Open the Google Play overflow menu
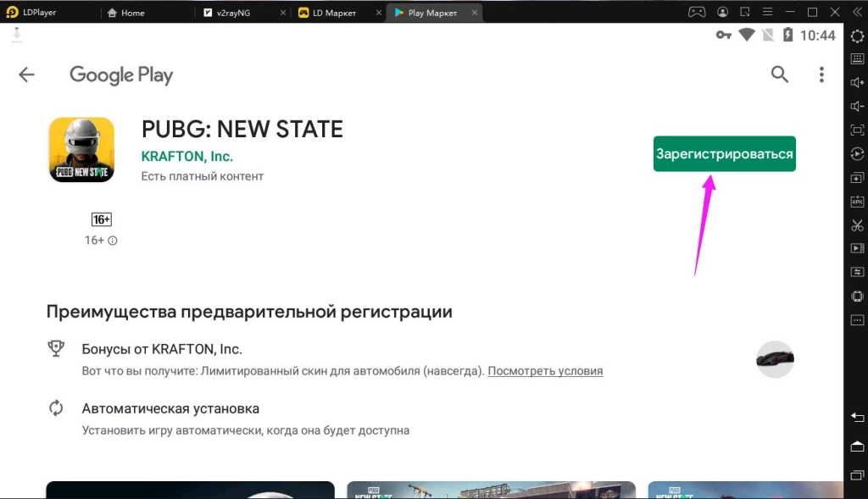This screenshot has height=499, width=868. click(821, 75)
